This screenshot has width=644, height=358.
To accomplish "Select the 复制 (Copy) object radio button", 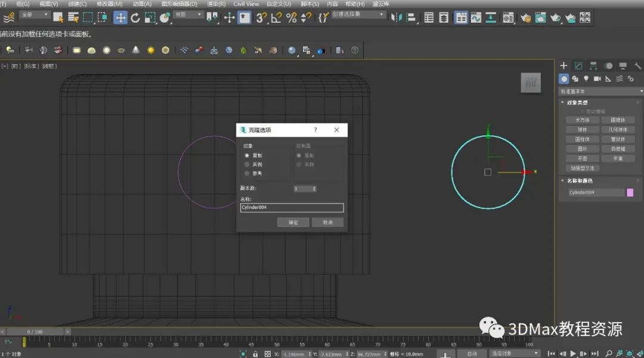I will [x=247, y=155].
